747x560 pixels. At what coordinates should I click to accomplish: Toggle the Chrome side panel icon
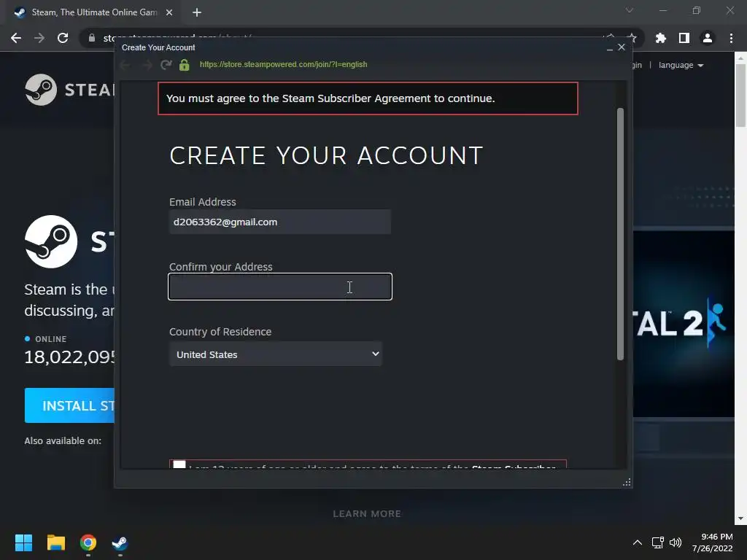coord(684,38)
